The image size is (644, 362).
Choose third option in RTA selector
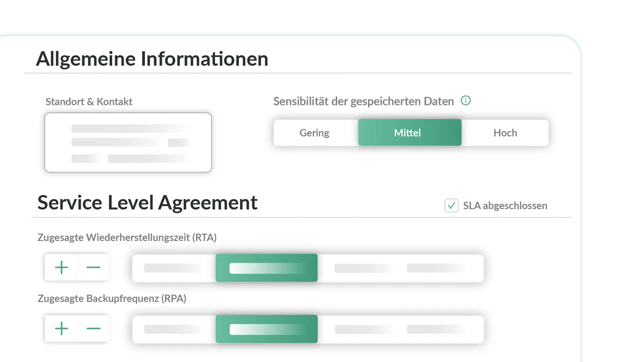(x=364, y=268)
